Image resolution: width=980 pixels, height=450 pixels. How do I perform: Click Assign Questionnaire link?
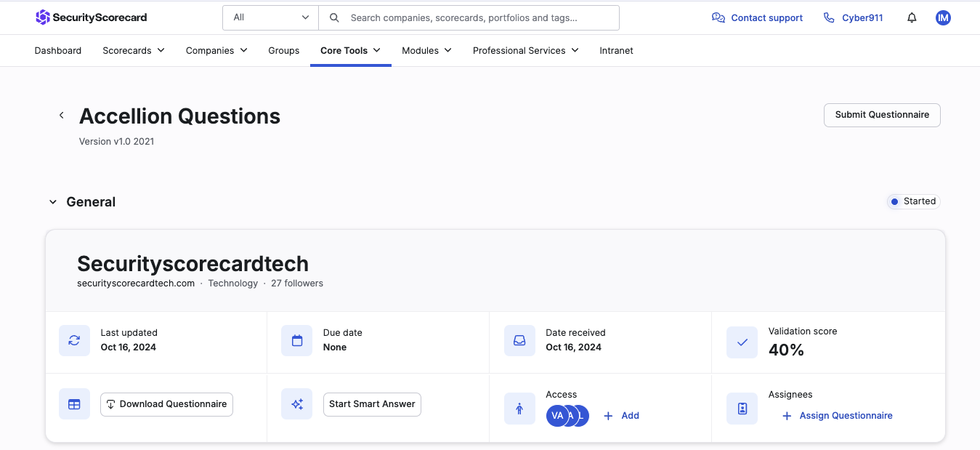tap(846, 416)
